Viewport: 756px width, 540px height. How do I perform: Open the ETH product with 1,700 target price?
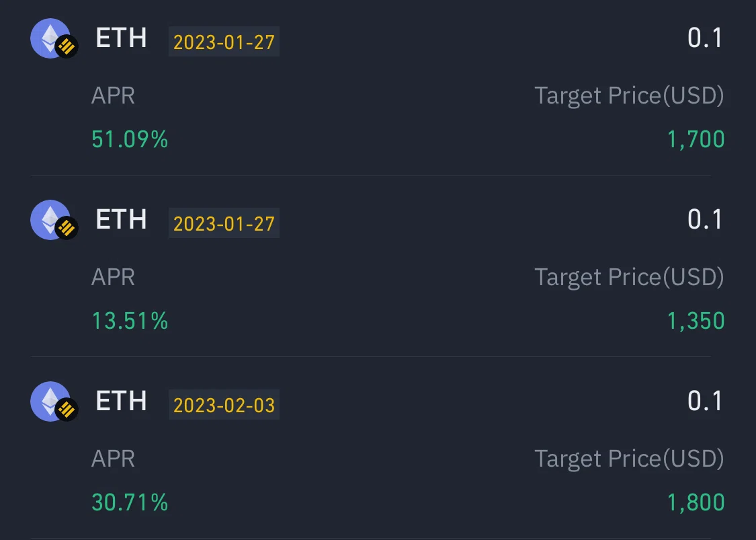coord(378,87)
